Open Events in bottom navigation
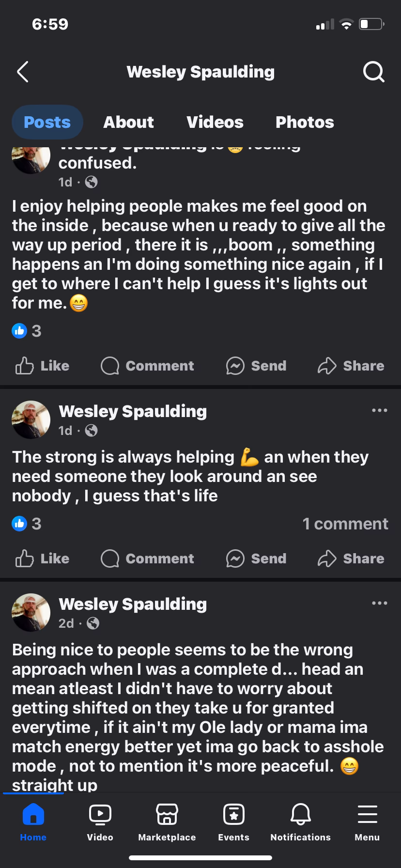401x868 pixels. pos(233,822)
